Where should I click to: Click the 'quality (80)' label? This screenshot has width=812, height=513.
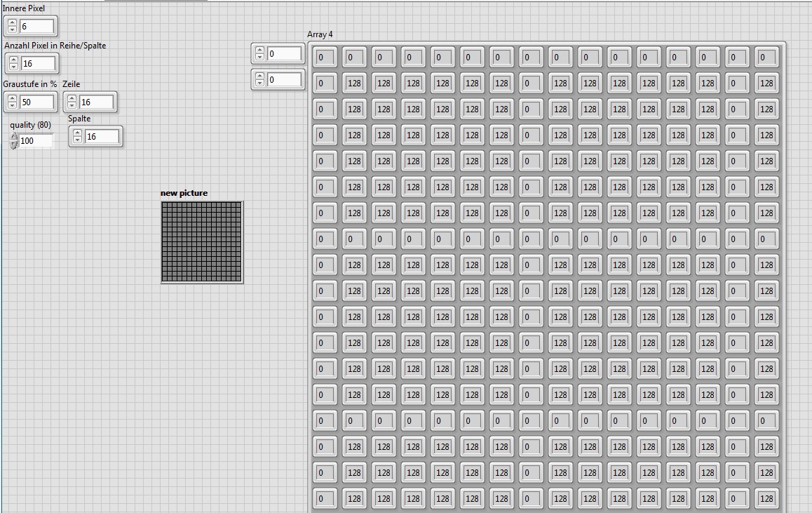31,125
